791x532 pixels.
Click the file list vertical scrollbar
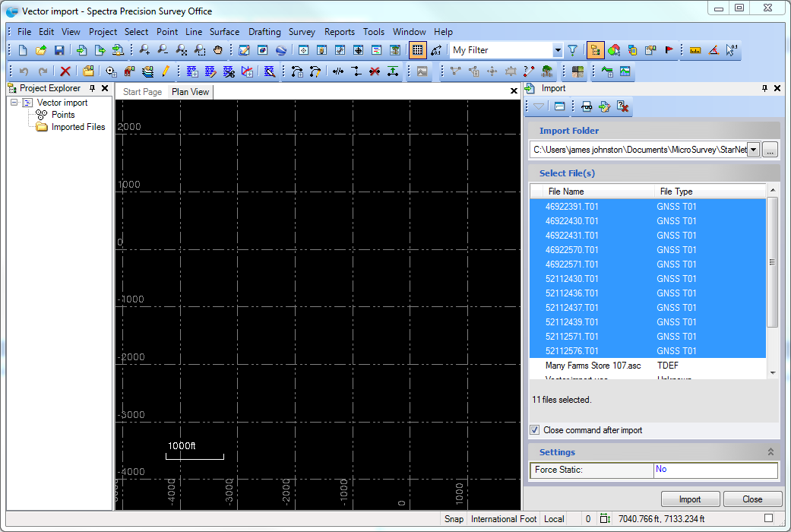click(x=773, y=262)
